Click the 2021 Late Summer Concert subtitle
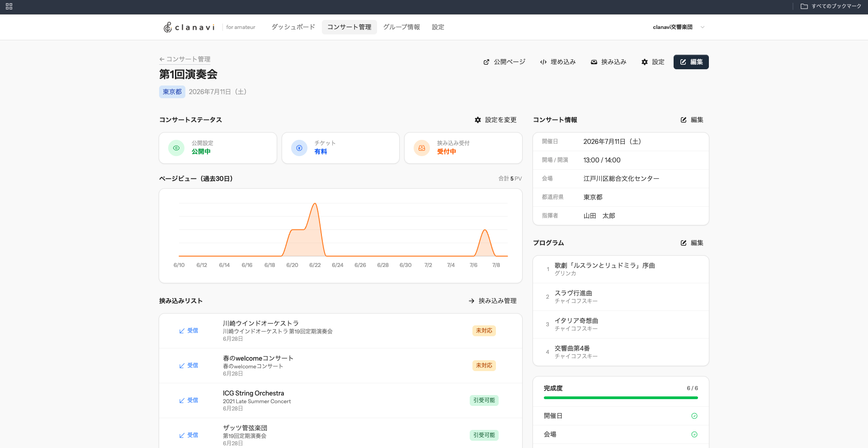The width and height of the screenshot is (868, 448). (257, 401)
